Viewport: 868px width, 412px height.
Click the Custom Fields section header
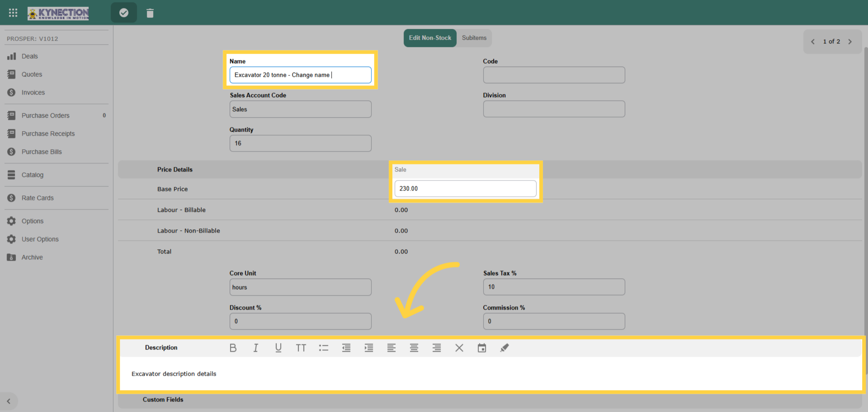click(x=490, y=400)
